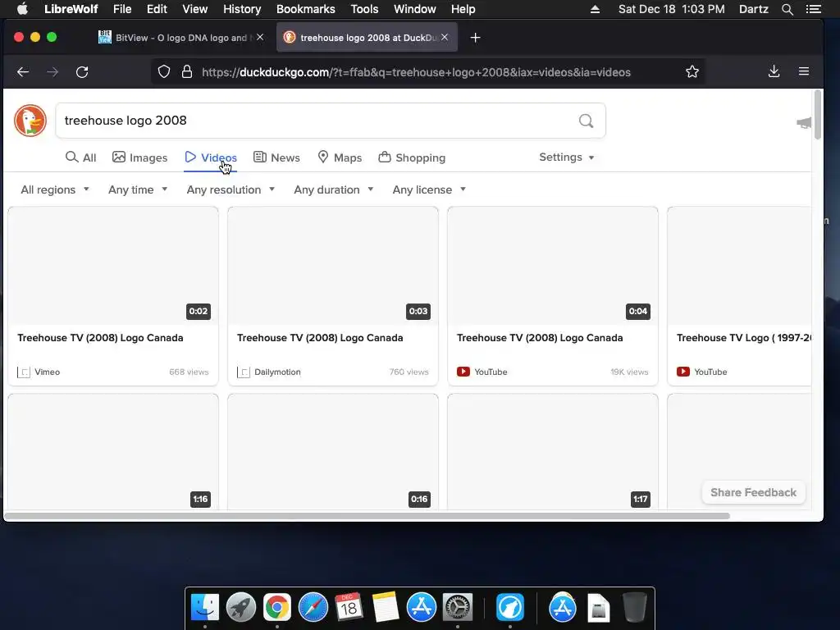This screenshot has height=630, width=840.
Task: Open the Bookmarks menu
Action: tap(305, 9)
